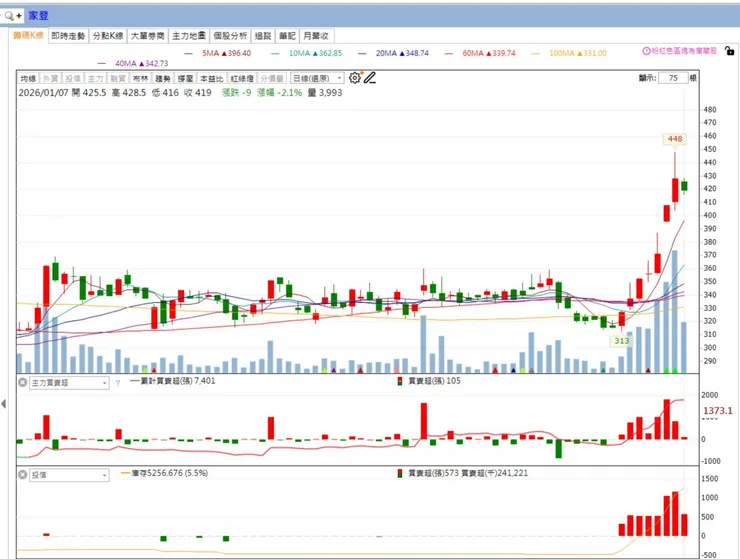Click 累計買賣超(張) 7,401 legend

(172, 381)
